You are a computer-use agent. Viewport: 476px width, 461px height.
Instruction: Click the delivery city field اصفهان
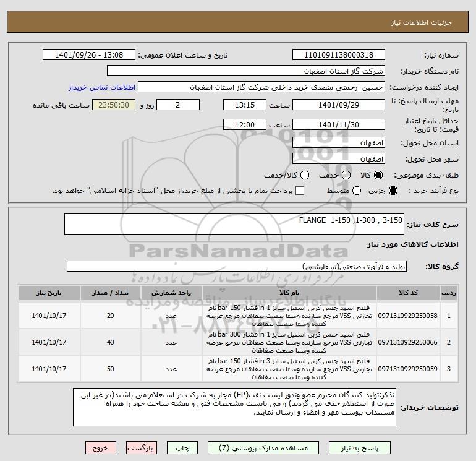coord(339,158)
